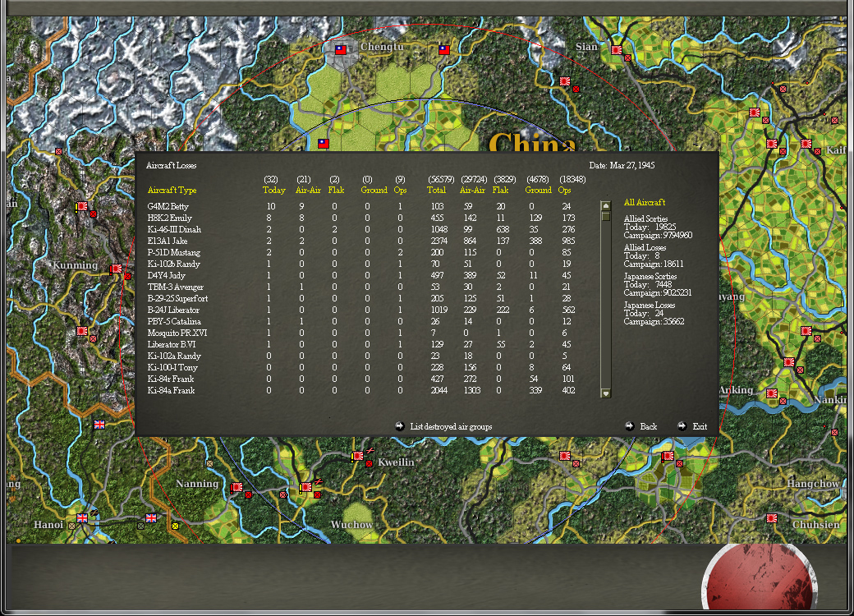Viewport: 854px width, 616px height.
Task: Sort by Flak header under (3829)
Action: click(500, 190)
